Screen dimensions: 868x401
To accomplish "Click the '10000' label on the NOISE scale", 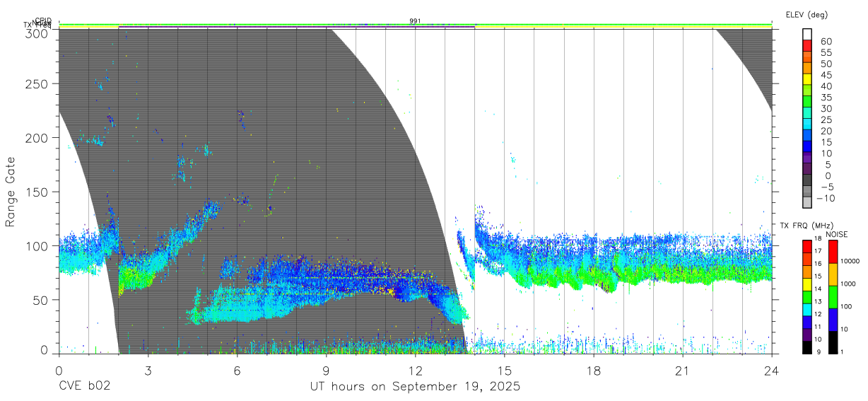I will [851, 261].
